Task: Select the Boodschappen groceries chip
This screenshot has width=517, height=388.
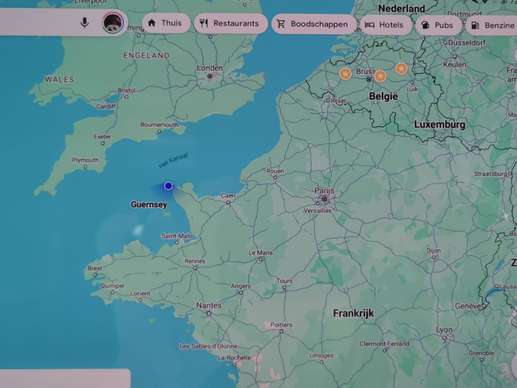Action: tap(313, 24)
